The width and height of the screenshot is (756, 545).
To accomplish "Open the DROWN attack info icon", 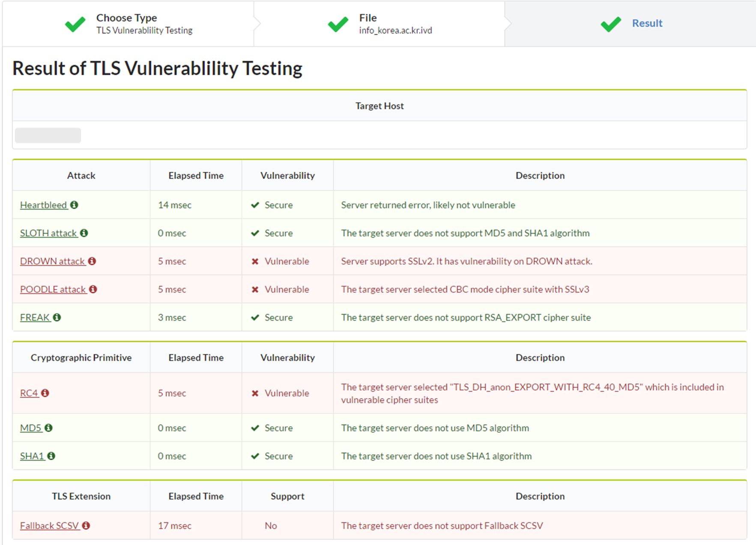I will [92, 261].
